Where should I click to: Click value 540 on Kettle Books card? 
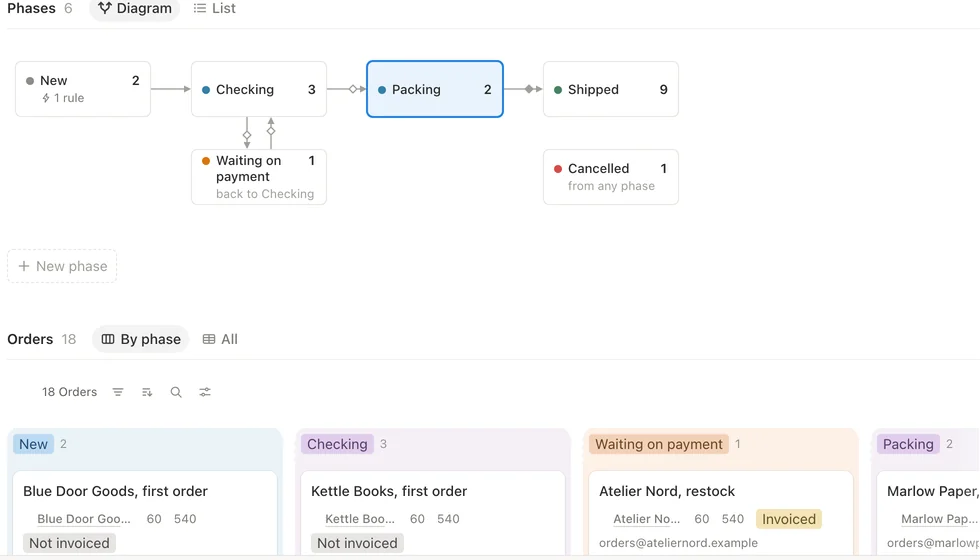coord(448,519)
